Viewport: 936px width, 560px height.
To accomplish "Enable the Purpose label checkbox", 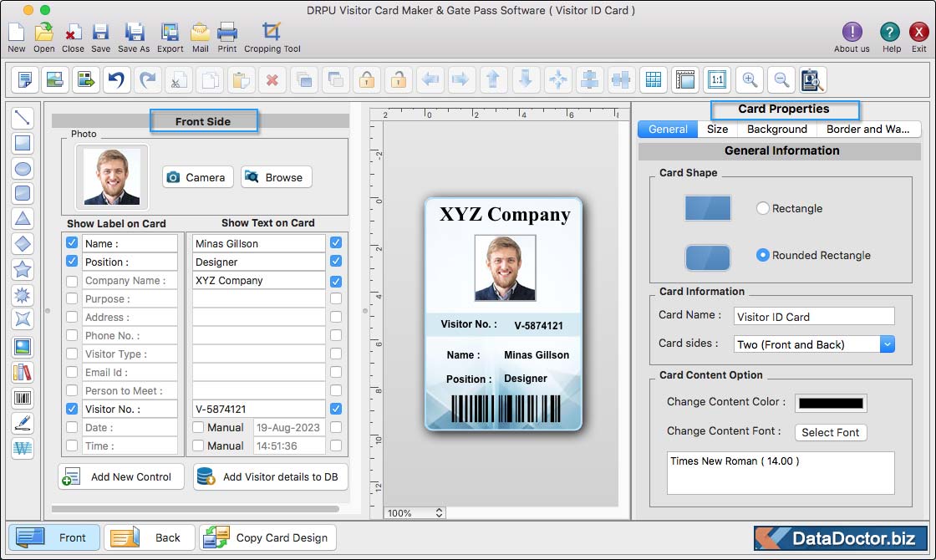I will click(72, 298).
